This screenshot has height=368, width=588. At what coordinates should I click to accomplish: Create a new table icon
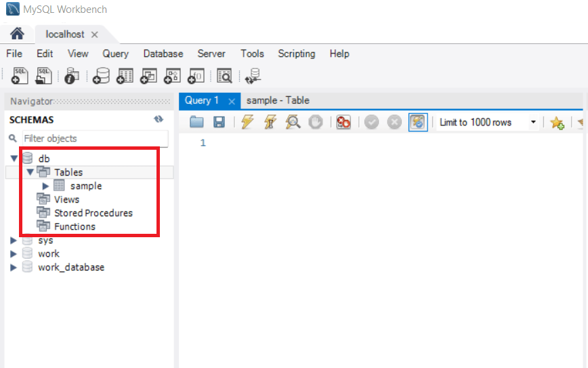tap(125, 76)
